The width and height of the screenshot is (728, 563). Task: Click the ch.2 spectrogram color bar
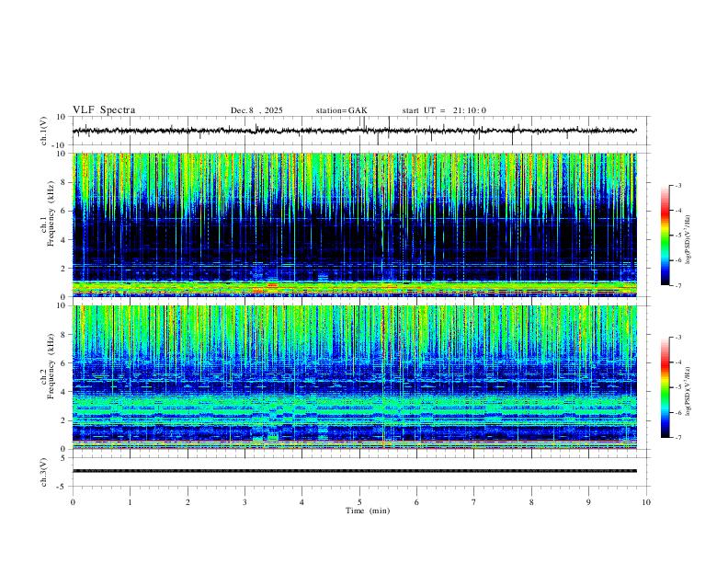click(x=665, y=387)
